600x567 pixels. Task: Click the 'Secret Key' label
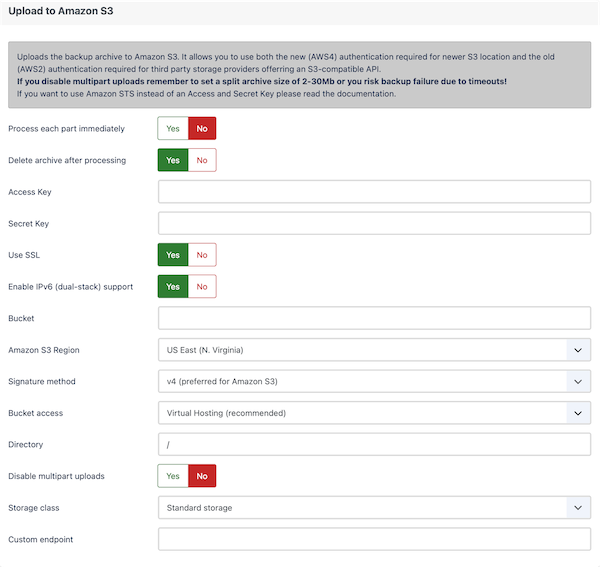(29, 224)
